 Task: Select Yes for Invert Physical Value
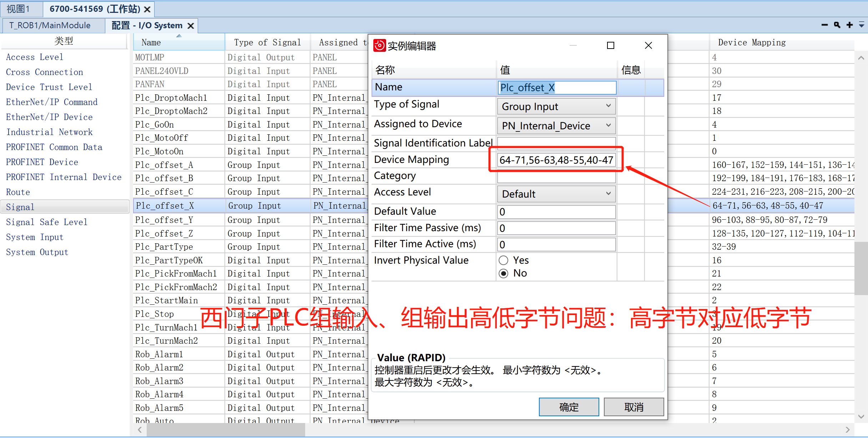(x=504, y=260)
